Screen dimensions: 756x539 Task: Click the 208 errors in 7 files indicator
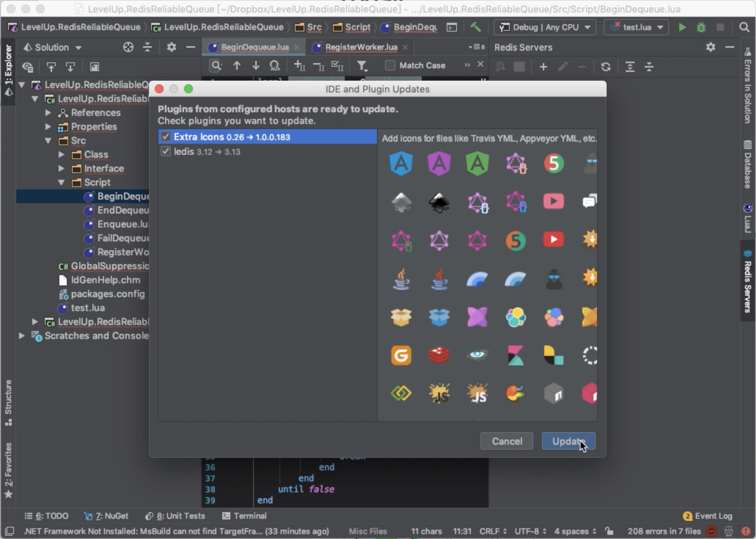[664, 531]
